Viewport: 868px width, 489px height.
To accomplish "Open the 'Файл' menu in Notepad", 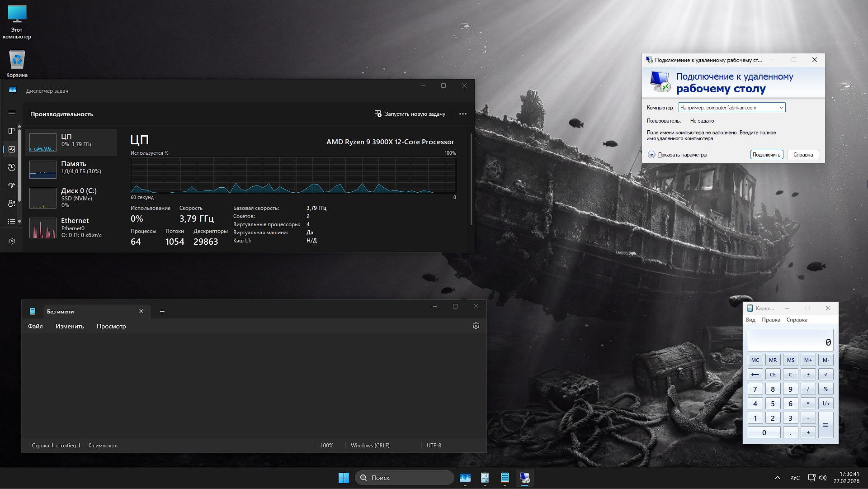I will 35,326.
